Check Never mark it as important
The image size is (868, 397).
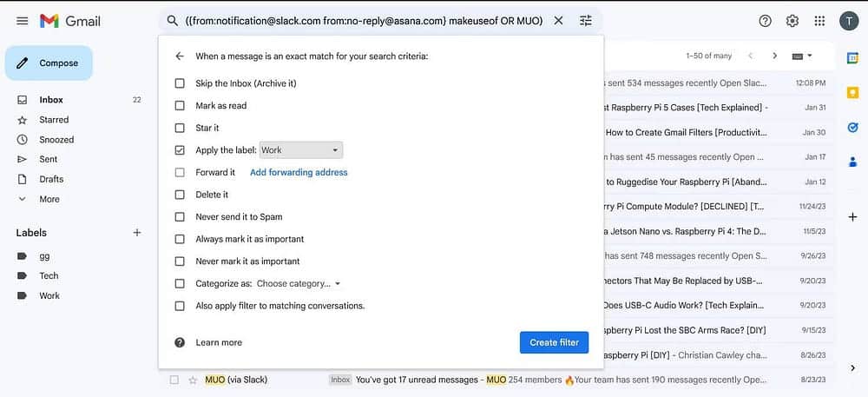pyautogui.click(x=180, y=261)
